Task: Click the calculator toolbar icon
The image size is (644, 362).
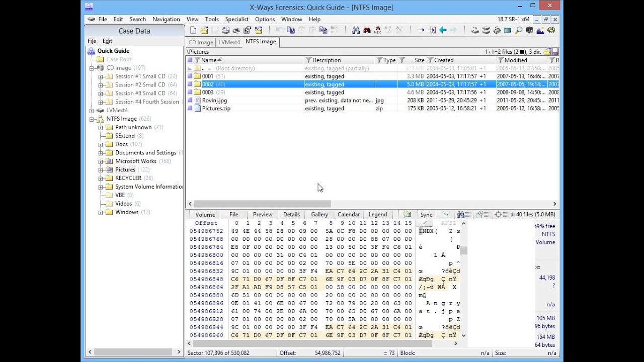Action: 508,30
